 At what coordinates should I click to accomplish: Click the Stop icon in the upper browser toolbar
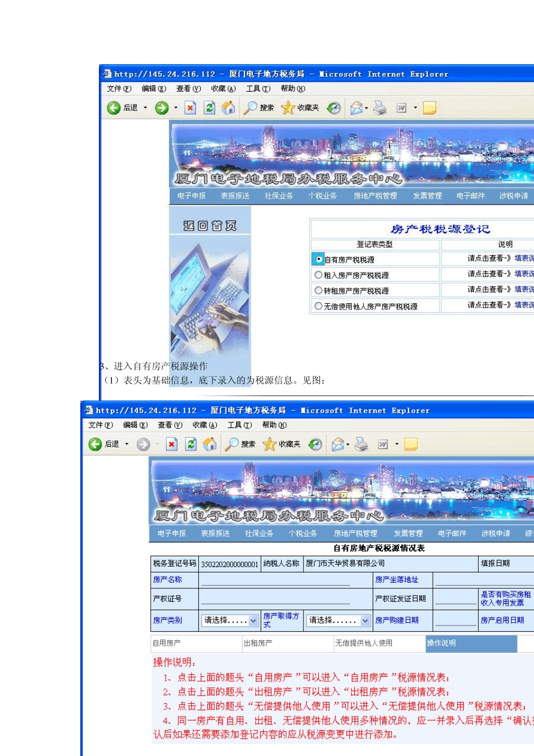(191, 108)
